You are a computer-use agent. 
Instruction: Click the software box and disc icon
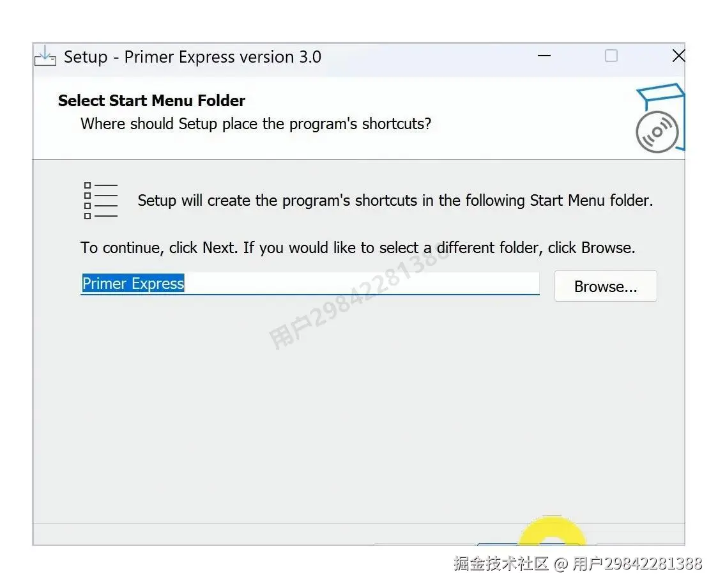point(660,118)
